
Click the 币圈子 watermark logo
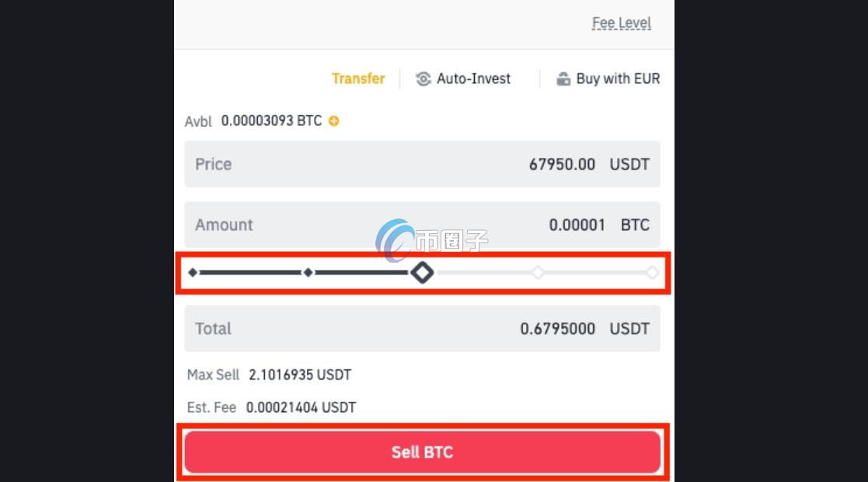(431, 240)
